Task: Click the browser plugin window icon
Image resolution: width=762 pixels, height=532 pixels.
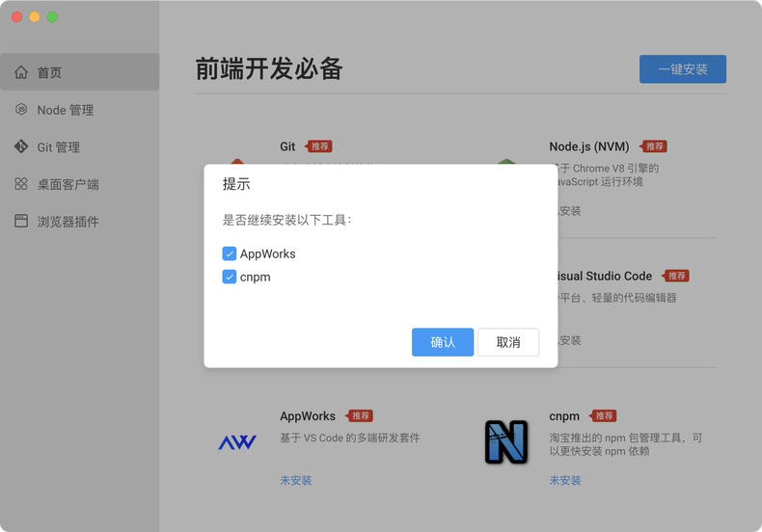Action: click(21, 221)
